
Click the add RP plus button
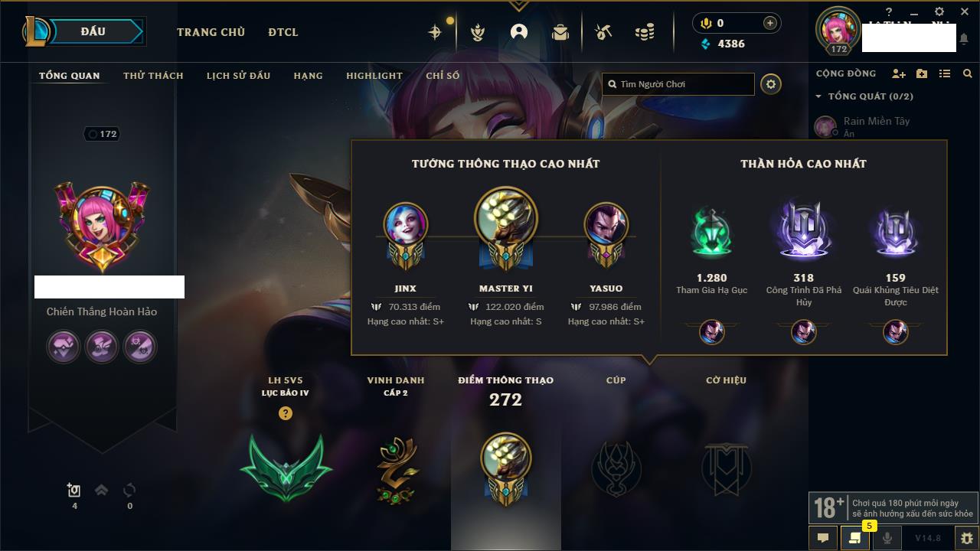pos(769,23)
